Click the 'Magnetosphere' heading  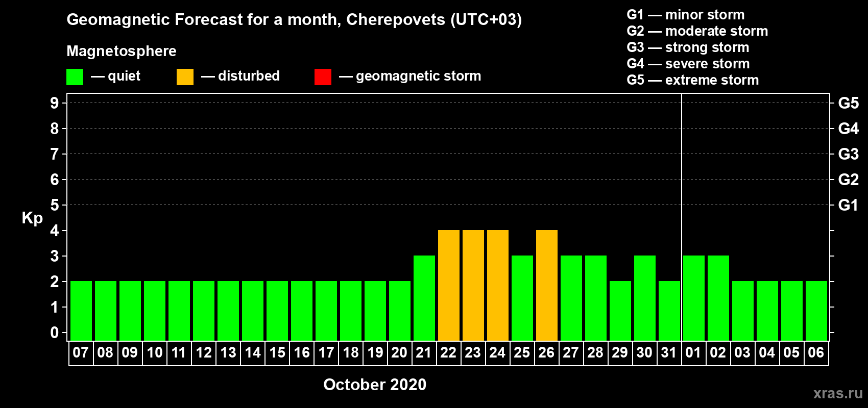click(122, 51)
